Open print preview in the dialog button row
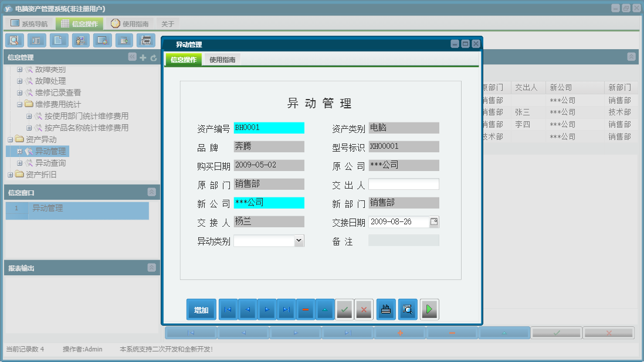The image size is (644, 362). point(408,309)
